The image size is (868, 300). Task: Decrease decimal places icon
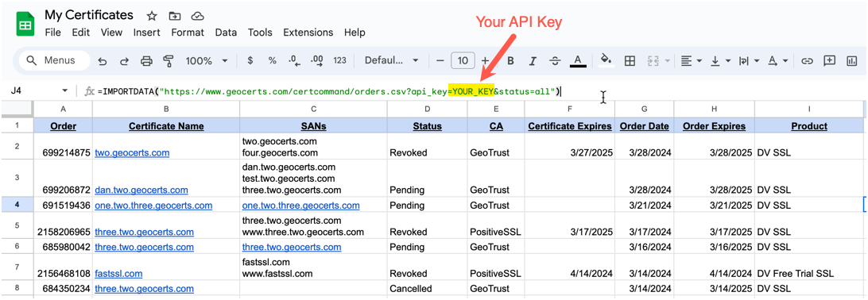294,61
